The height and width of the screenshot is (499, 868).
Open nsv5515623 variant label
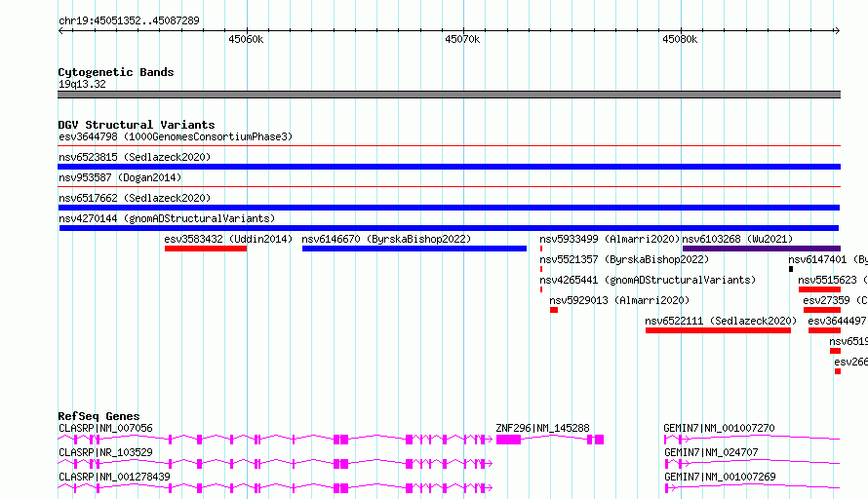click(833, 280)
